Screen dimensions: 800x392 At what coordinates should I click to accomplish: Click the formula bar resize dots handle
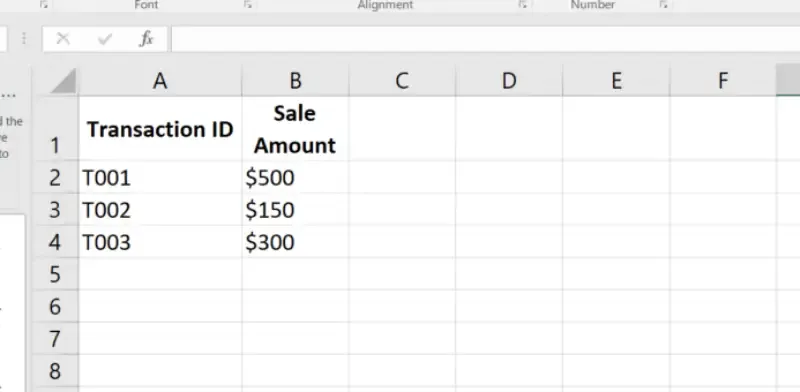(23, 39)
